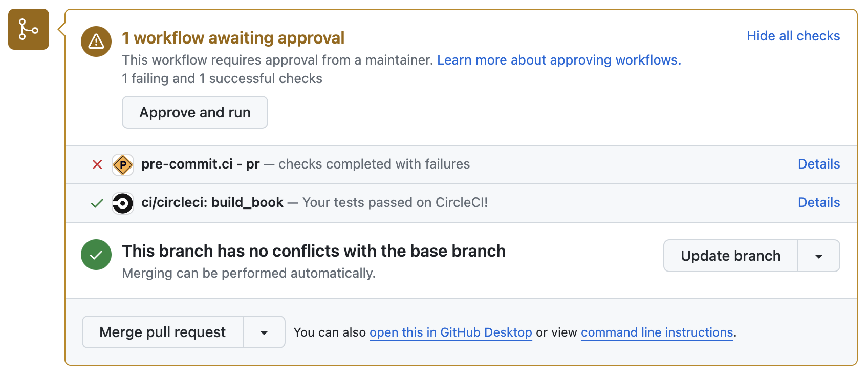Click the Update branch button
The image size is (868, 375).
coord(731,256)
